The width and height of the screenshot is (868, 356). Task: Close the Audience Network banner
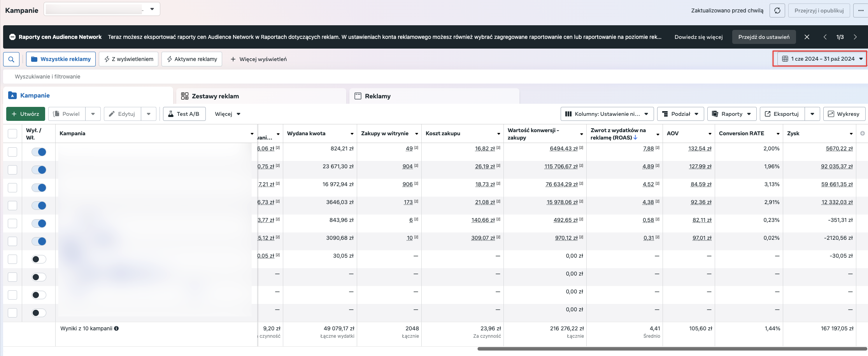point(807,37)
